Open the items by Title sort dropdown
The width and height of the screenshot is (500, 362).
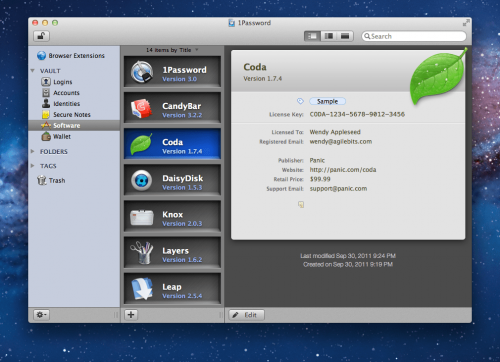(x=172, y=50)
